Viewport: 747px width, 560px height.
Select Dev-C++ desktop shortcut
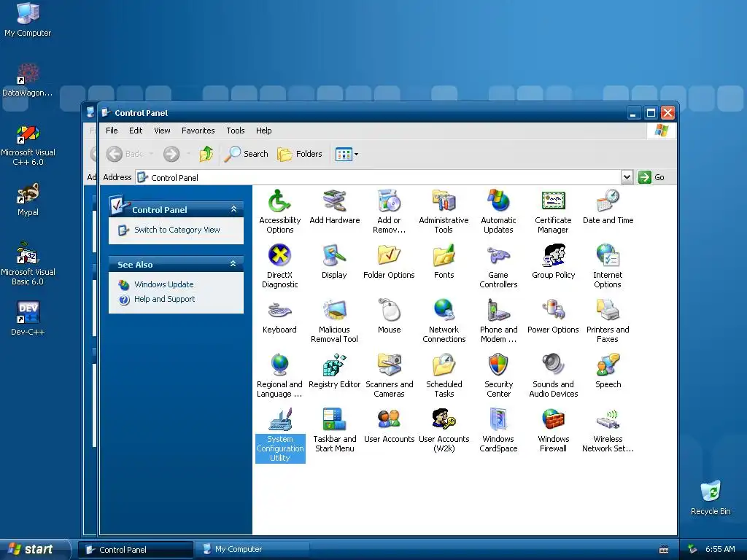click(28, 319)
